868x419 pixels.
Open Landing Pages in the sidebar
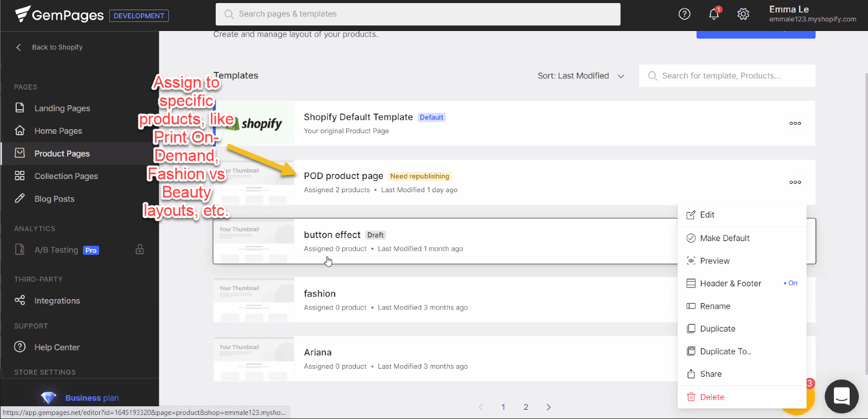coord(62,108)
